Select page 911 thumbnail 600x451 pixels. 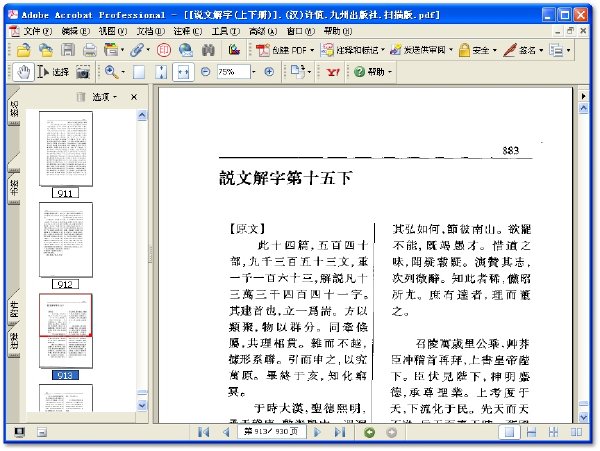(66, 148)
